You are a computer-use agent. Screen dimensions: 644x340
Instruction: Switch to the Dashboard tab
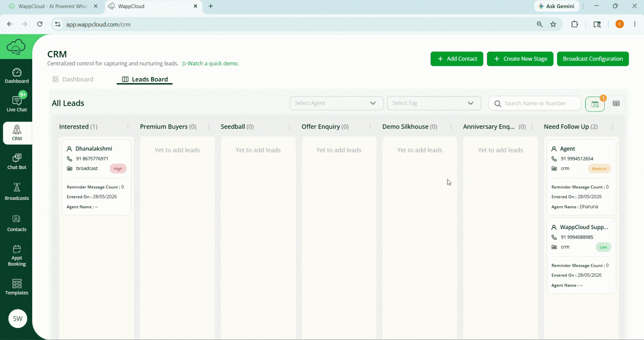(73, 79)
